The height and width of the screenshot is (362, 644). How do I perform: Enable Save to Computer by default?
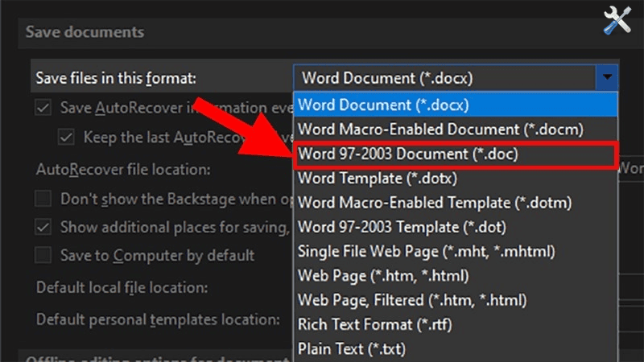(43, 256)
